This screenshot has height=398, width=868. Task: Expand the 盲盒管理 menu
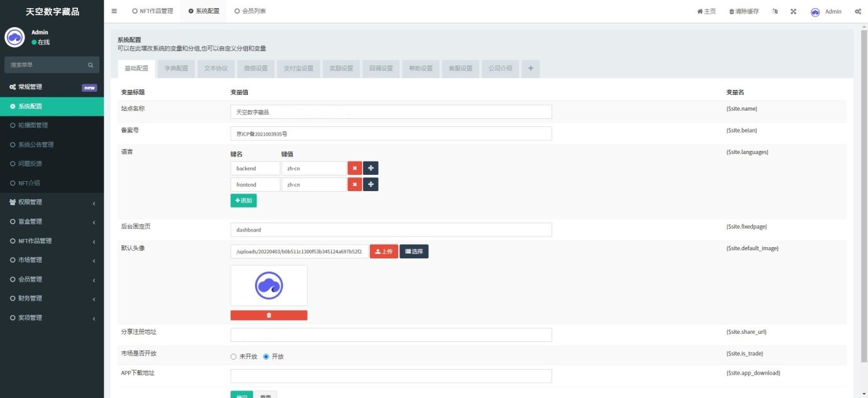point(52,221)
